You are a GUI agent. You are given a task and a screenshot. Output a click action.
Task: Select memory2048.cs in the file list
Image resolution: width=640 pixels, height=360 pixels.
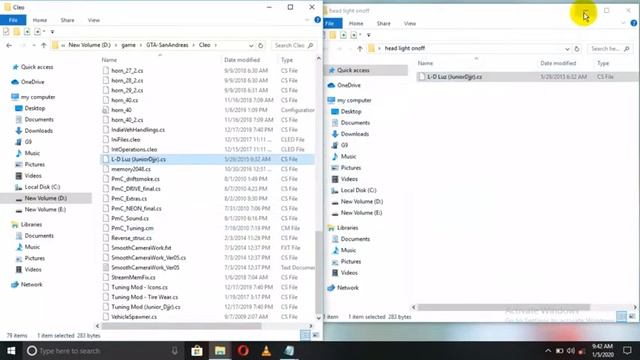tap(131, 169)
